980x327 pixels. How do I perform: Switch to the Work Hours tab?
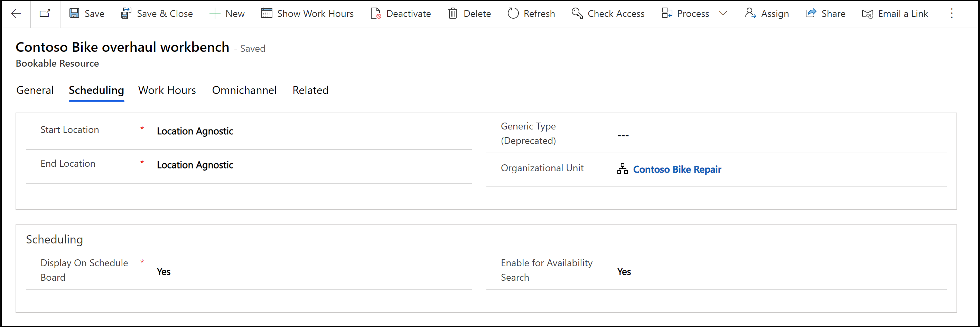pyautogui.click(x=167, y=90)
